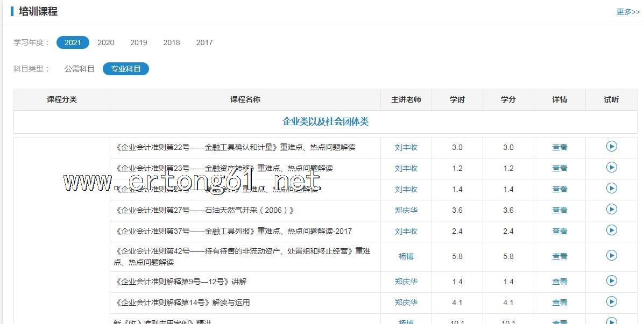
Task: Open the 更多>> link
Action: coord(627,12)
